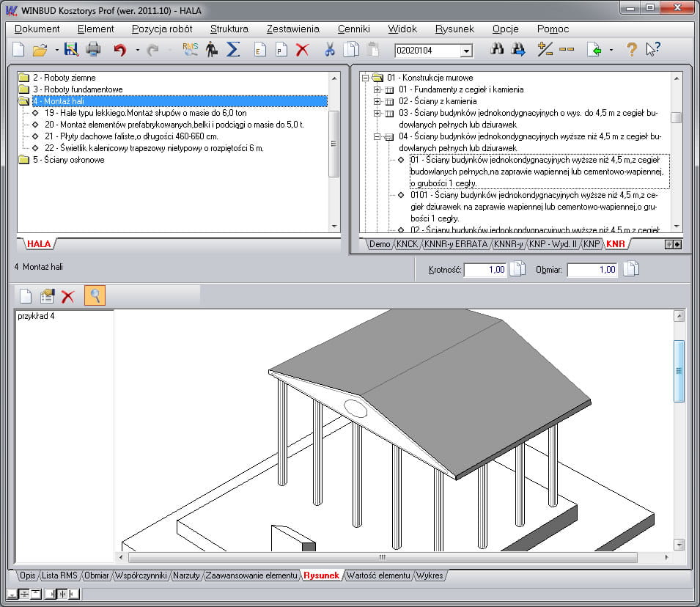Switch to the KNNR-y catalog tab
This screenshot has width=700, height=607.
pyautogui.click(x=507, y=244)
